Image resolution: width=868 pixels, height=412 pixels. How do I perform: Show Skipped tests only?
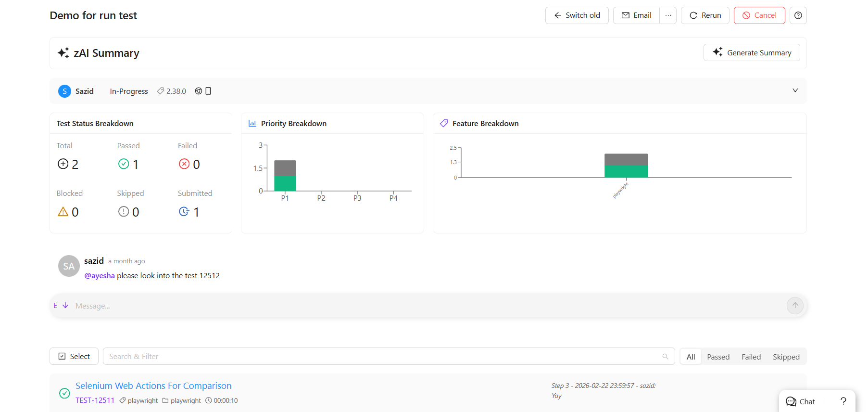786,357
